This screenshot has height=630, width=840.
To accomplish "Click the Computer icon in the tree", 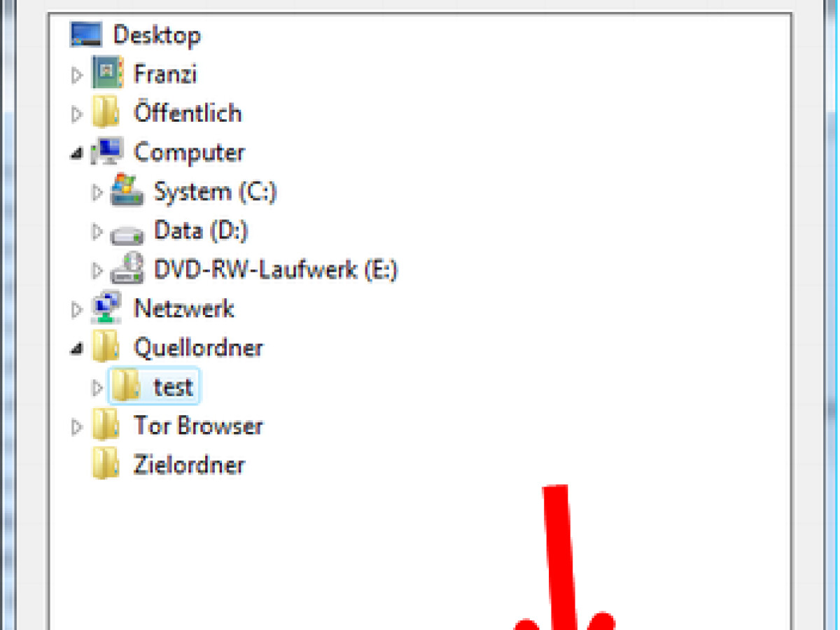I will point(107,152).
